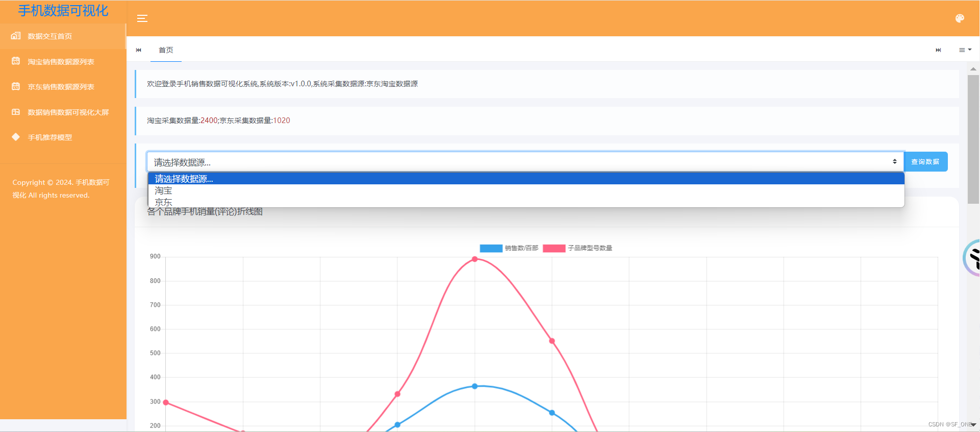Screen dimensions: 980x432
Task: Click the 淘宝采集数据量:2400 text
Action: [182, 121]
